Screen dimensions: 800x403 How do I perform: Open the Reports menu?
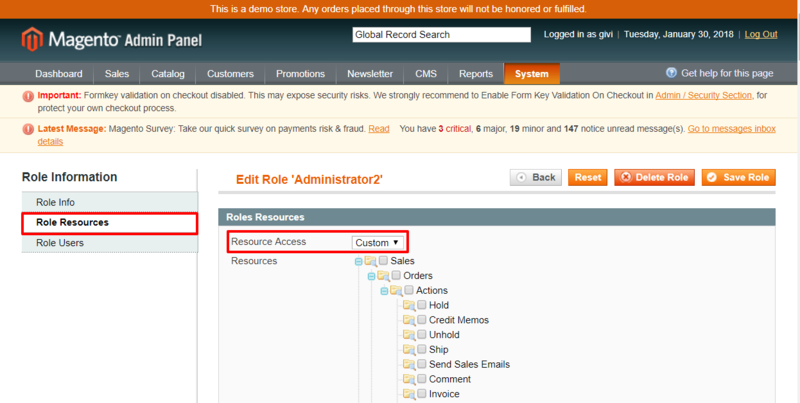(x=476, y=74)
